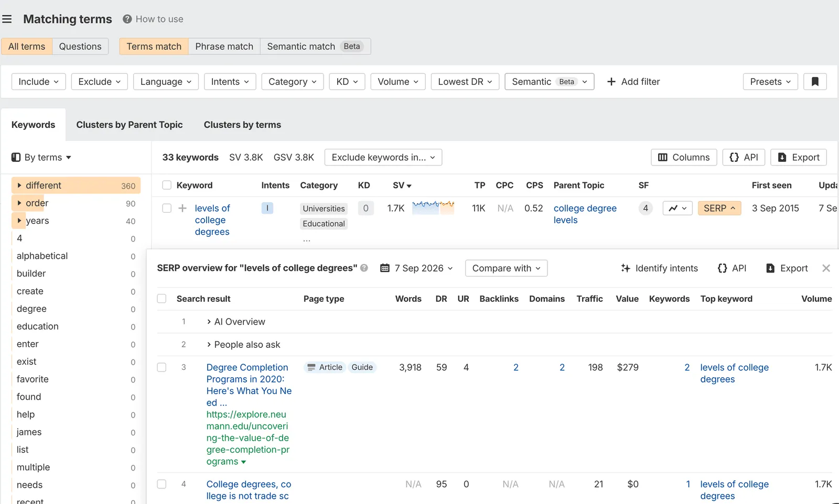The height and width of the screenshot is (504, 839).
Task: Click the SERP overview API button
Action: [732, 268]
